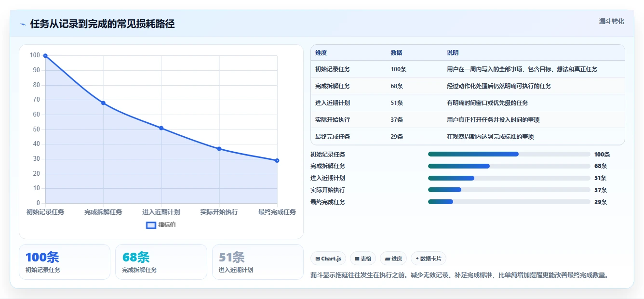
Task: Click the 37条 table cell
Action: click(x=397, y=120)
